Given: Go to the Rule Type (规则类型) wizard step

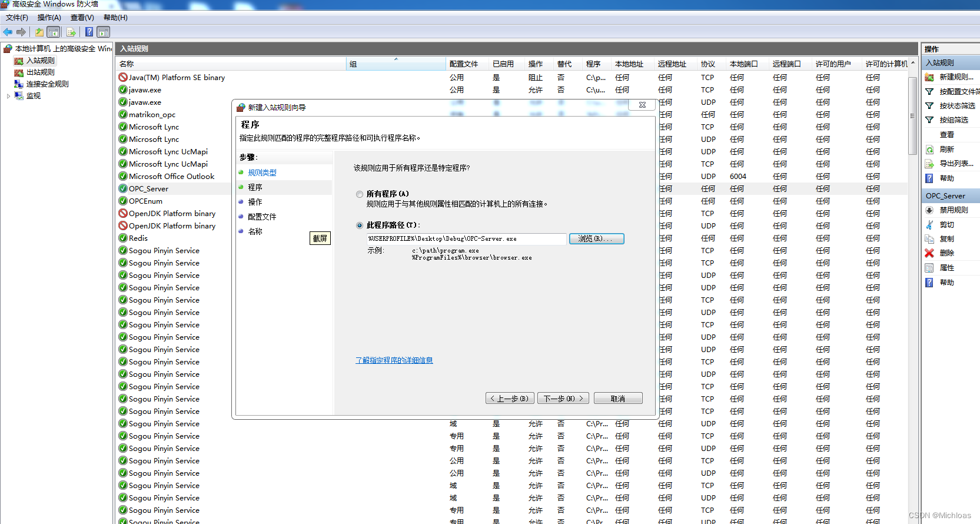Looking at the screenshot, I should pyautogui.click(x=262, y=173).
